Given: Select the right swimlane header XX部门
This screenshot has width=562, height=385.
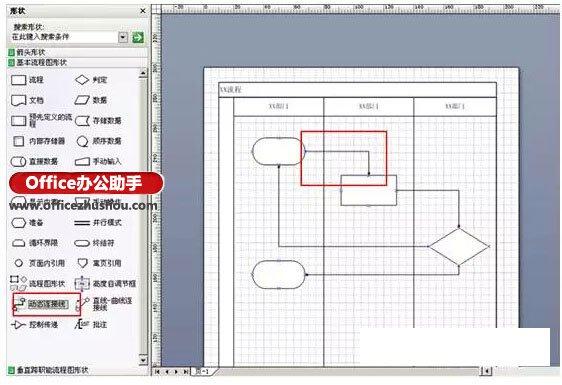Looking at the screenshot, I should point(455,106).
